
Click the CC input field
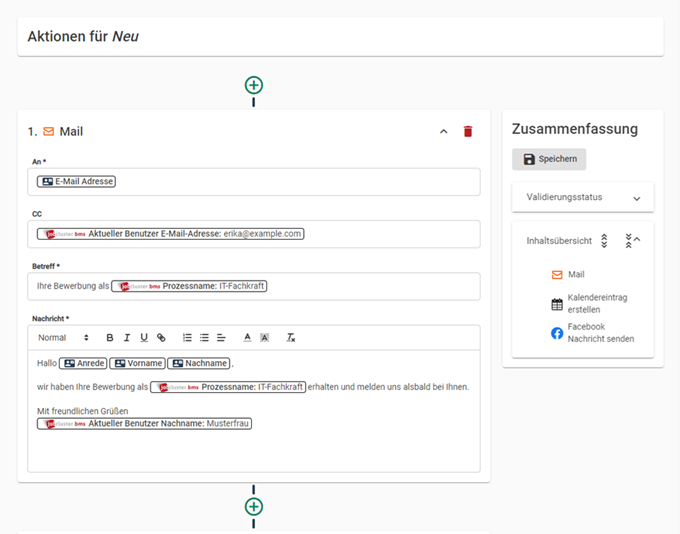pos(254,234)
